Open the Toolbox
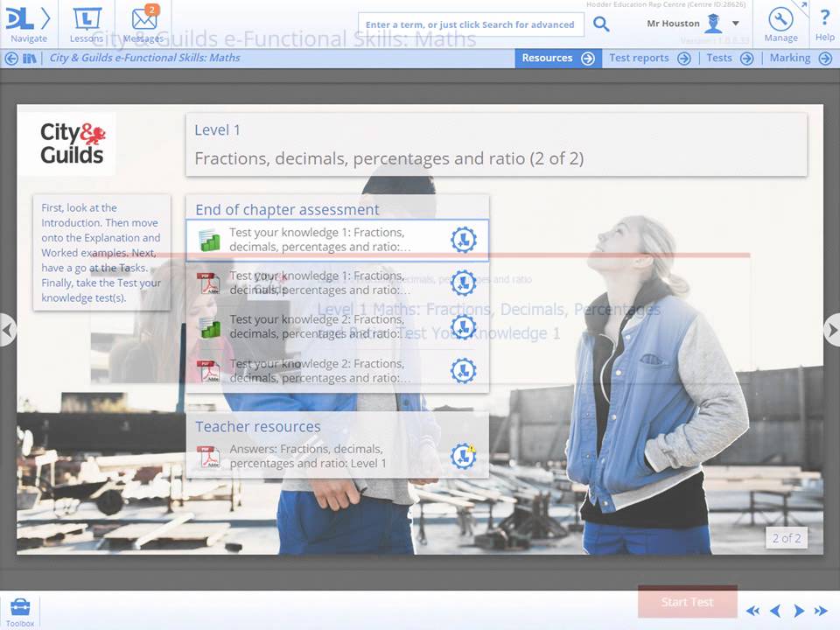The height and width of the screenshot is (630, 840). click(20, 612)
